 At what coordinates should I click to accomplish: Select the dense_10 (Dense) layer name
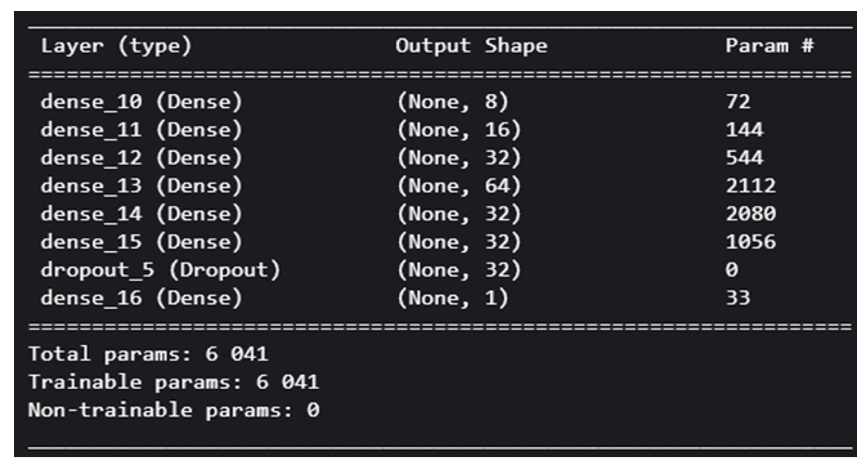[141, 102]
